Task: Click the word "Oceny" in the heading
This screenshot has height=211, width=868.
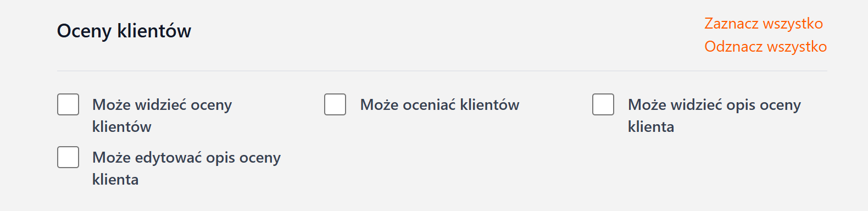Action: [x=85, y=31]
